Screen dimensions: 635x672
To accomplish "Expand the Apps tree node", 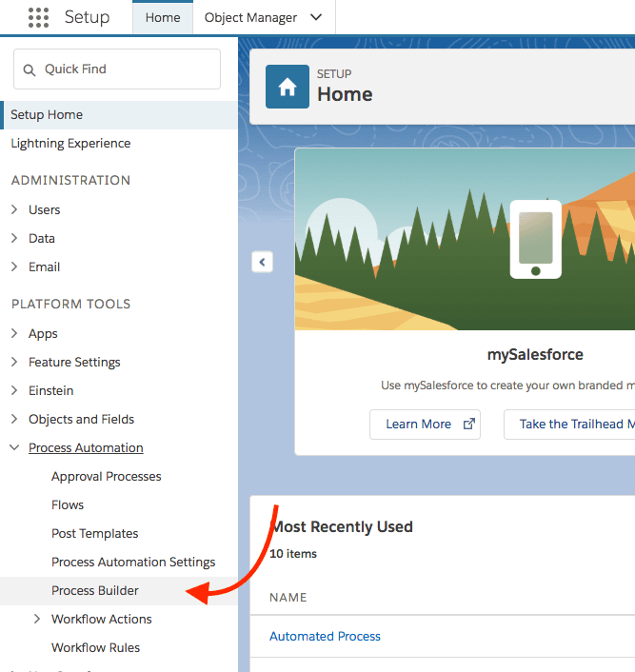I will [14, 333].
